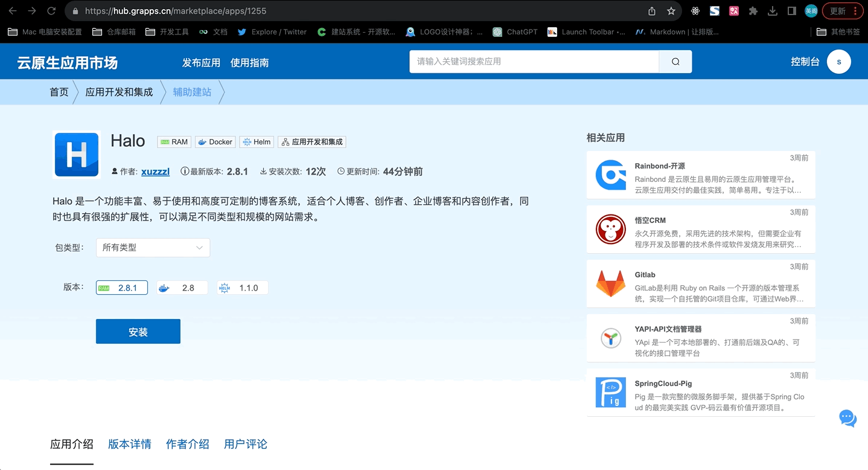Screen dimensions: 868x470
Task: Click the YAPI logo icon
Action: coord(610,338)
